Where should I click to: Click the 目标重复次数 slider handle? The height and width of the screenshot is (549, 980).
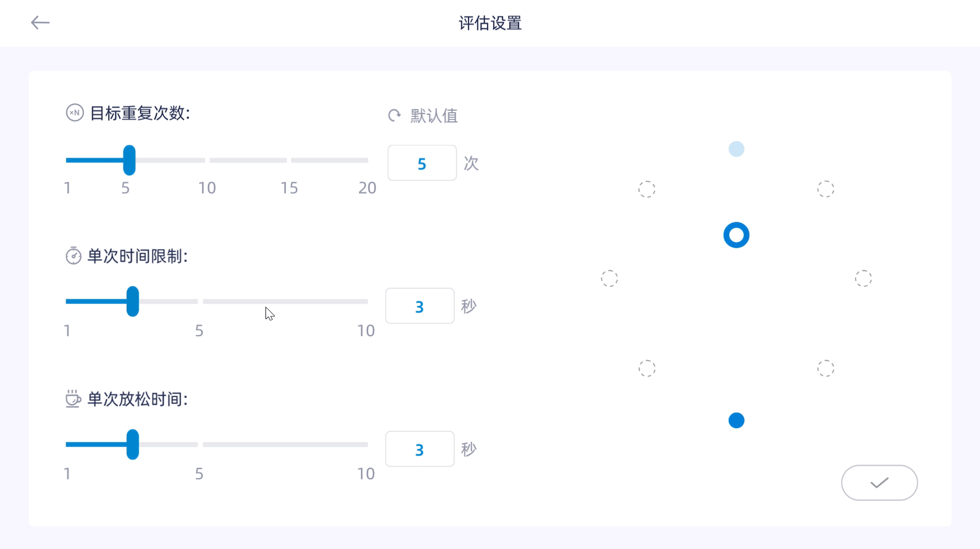click(129, 160)
